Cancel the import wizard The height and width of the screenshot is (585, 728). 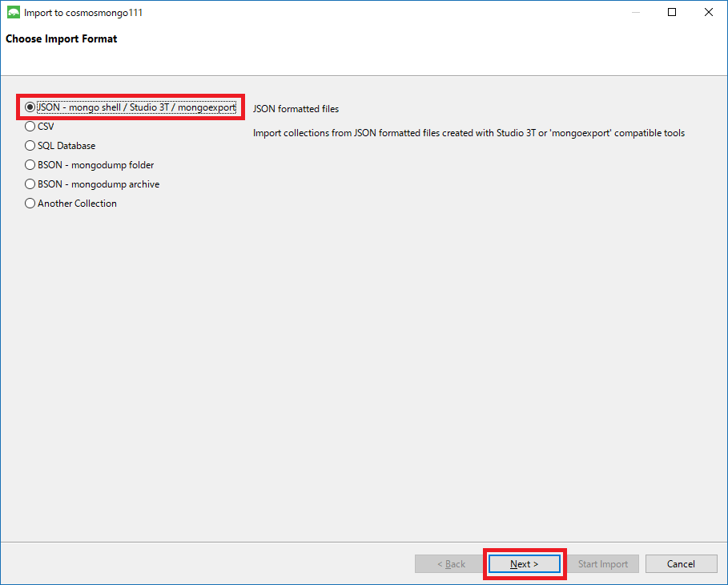click(681, 563)
